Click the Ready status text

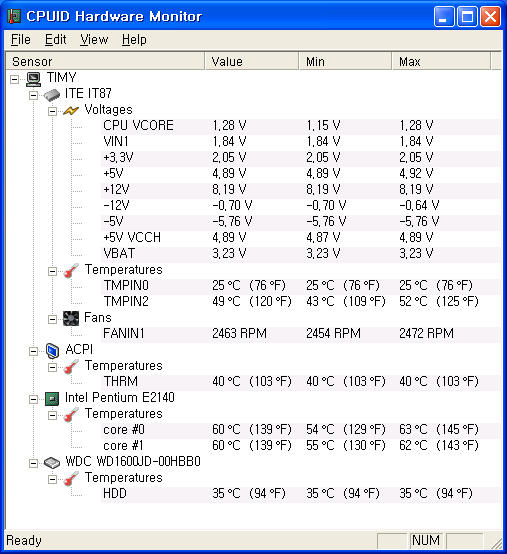click(24, 541)
